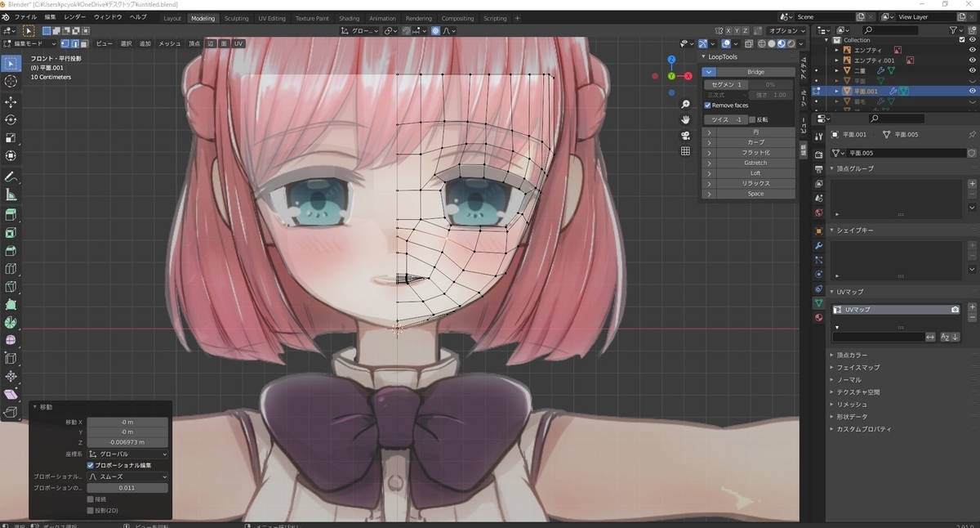Uncheck Remove faces checkbox

tap(707, 105)
